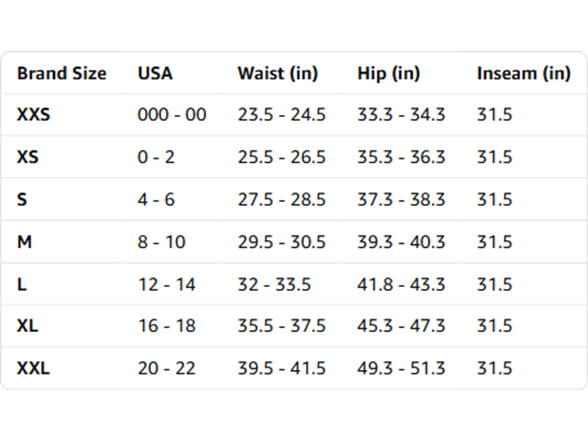Screen dimensions: 588x441
Task: Select inseam value in XXS row
Action: tap(494, 114)
